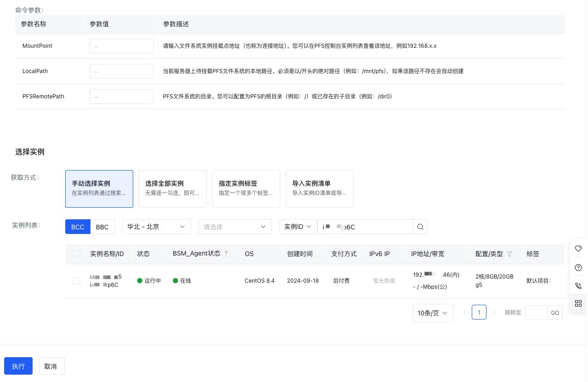Click the 执行 button
588x382 pixels.
[18, 366]
